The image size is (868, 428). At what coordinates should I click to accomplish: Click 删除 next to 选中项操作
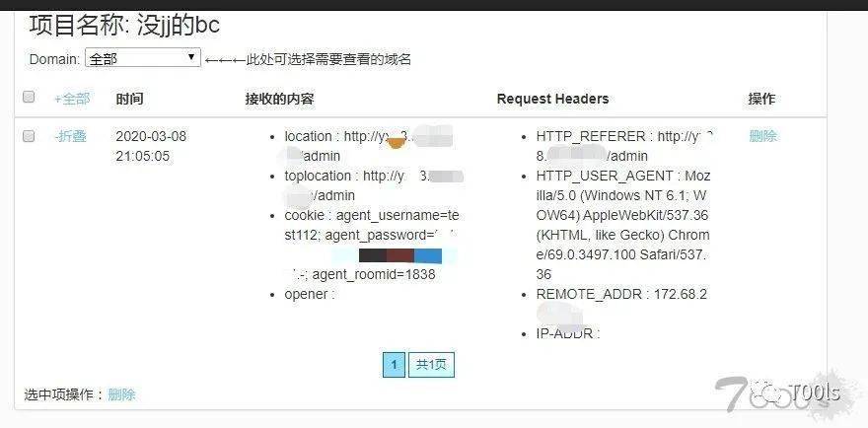point(121,394)
